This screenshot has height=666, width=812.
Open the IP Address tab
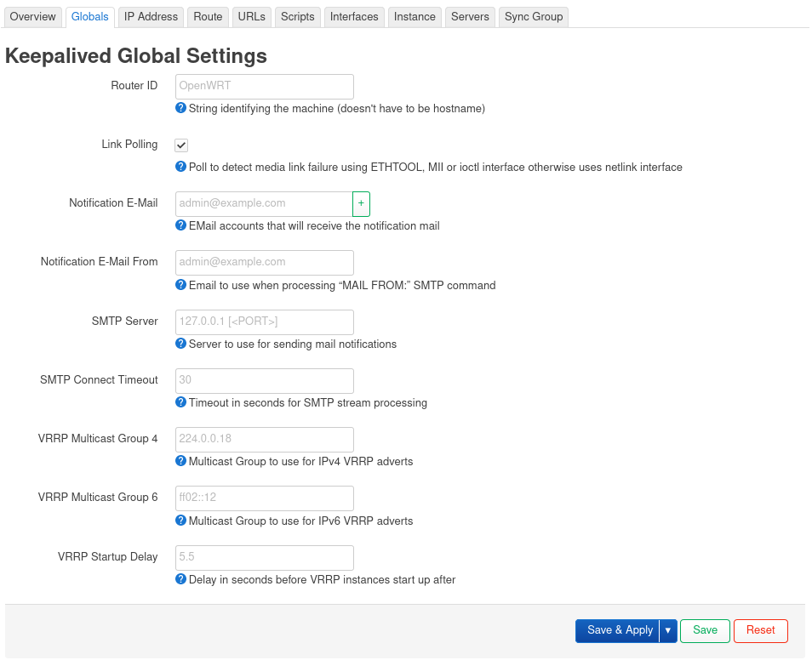151,16
